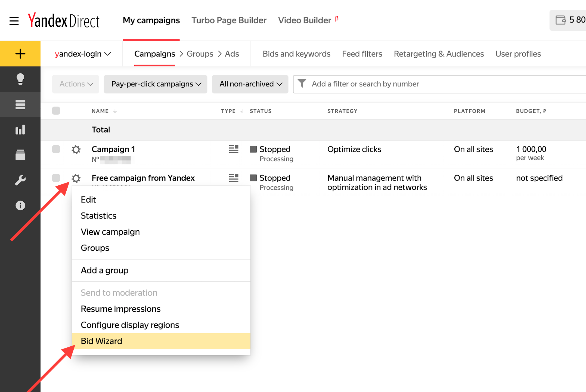Go to Groups tab
The width and height of the screenshot is (586, 392).
tap(200, 54)
